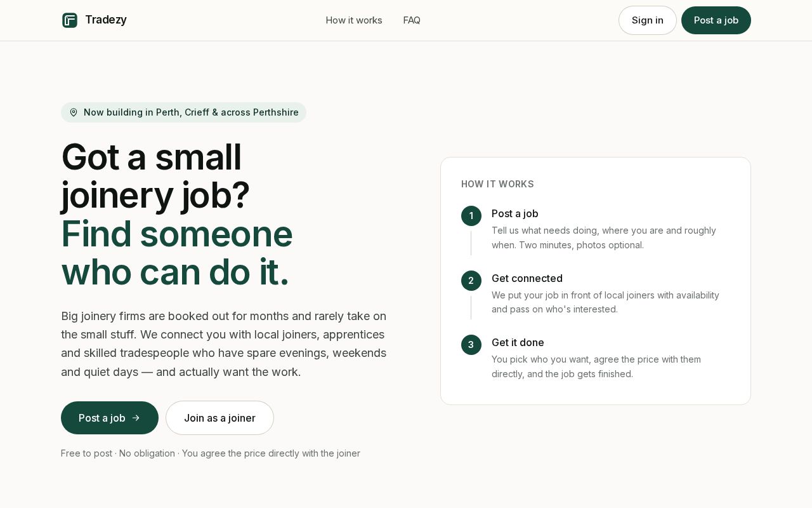The height and width of the screenshot is (508, 812).
Task: Click the location pin icon in the Perthshire badge
Action: coord(74,112)
